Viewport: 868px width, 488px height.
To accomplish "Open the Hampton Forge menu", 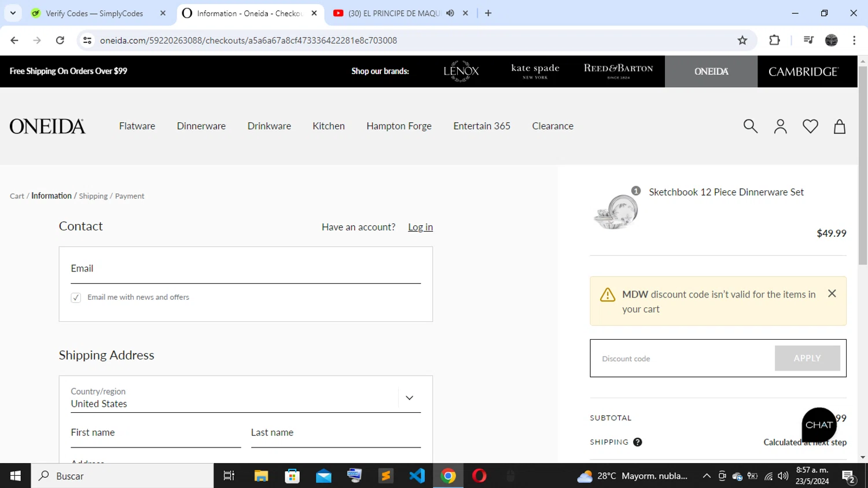I will click(x=399, y=126).
